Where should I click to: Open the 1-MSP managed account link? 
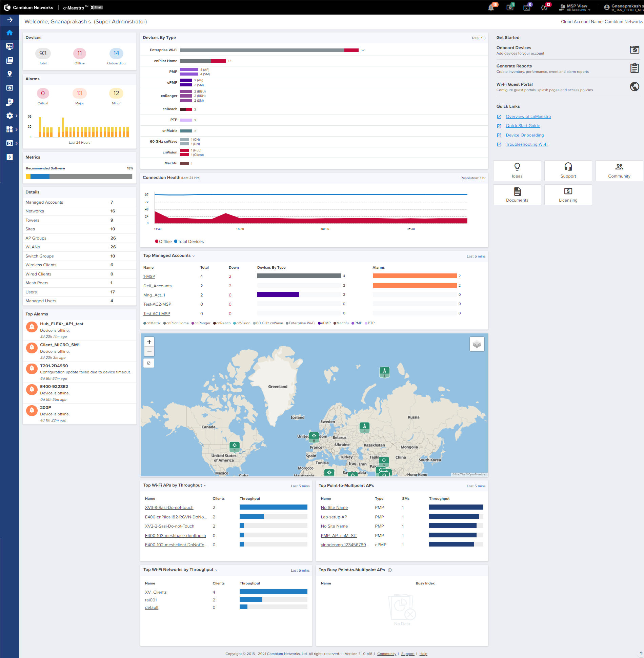point(149,276)
